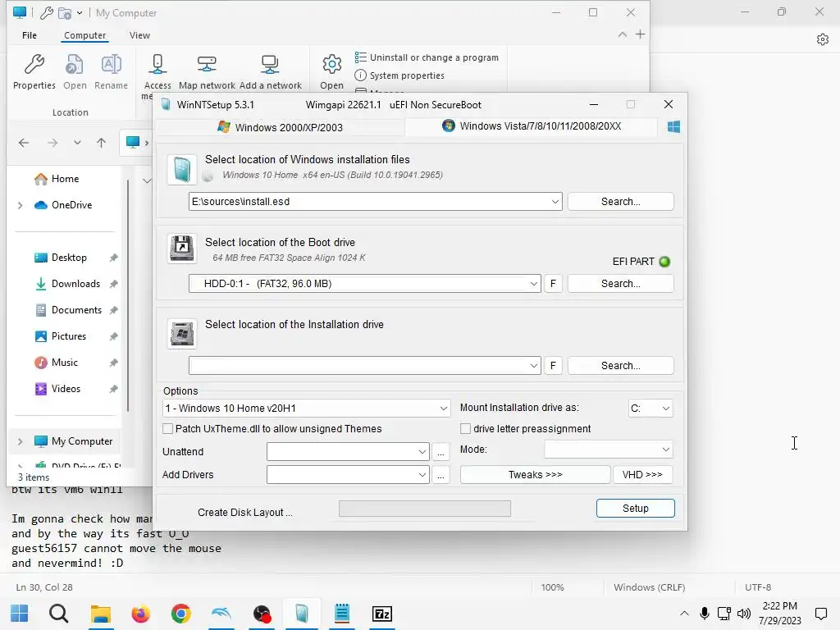Go back in My Computer navigation

pos(24,143)
